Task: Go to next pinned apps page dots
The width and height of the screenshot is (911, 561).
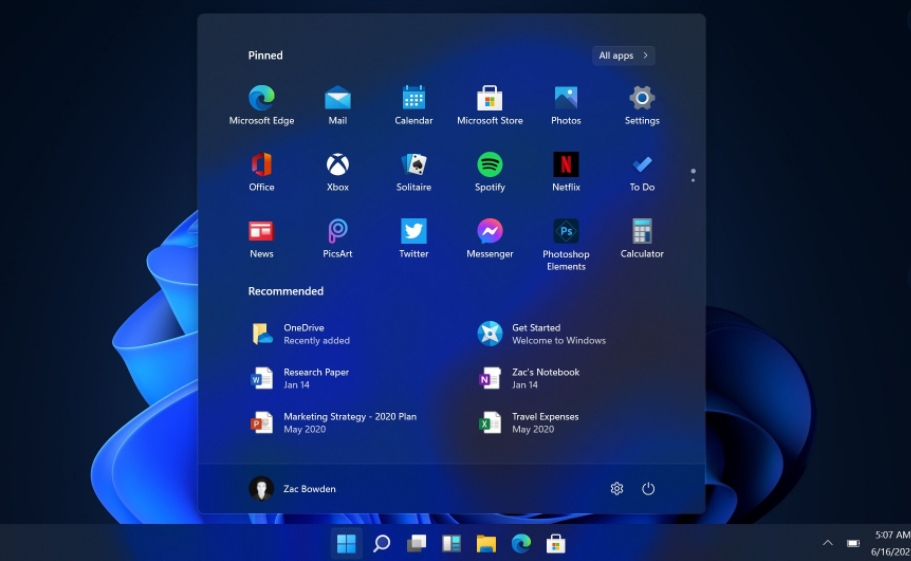Action: click(x=693, y=175)
